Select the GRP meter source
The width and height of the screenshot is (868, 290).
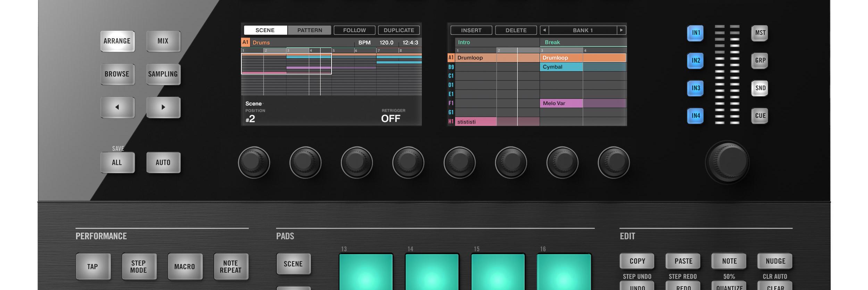click(x=760, y=61)
